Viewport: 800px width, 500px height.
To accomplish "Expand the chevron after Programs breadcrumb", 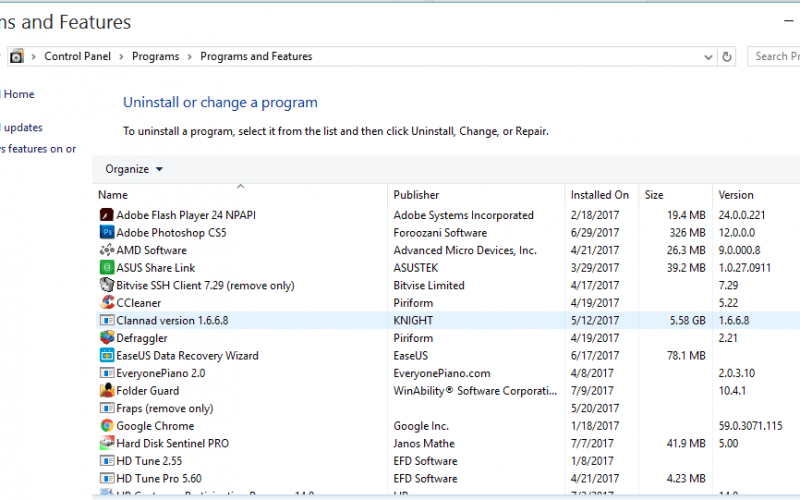I will [189, 57].
